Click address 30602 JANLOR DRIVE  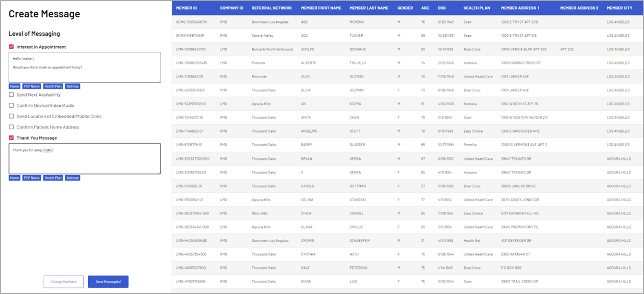click(519, 186)
